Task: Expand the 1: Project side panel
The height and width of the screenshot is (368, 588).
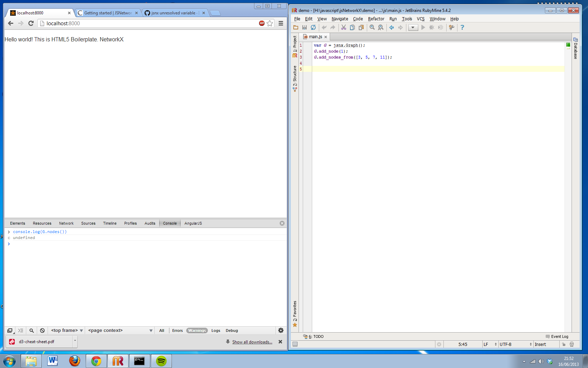Action: [295, 46]
